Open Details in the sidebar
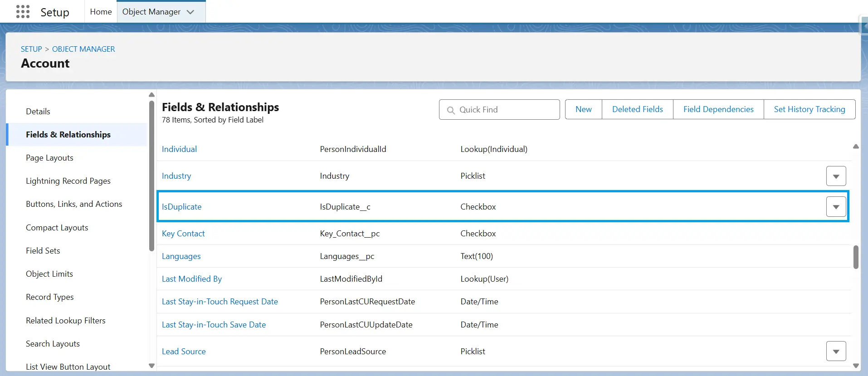 pyautogui.click(x=38, y=112)
